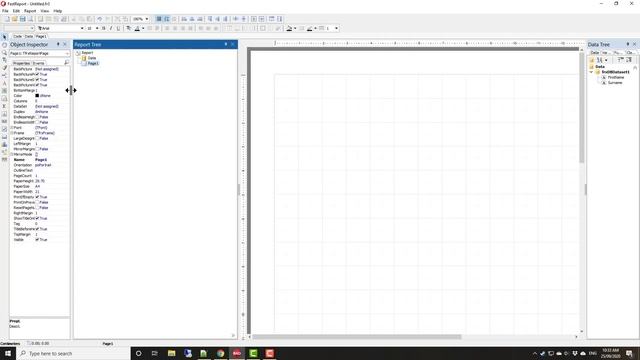The width and height of the screenshot is (640, 360).
Task: Click the search icon in Object Inspector
Action: (67, 63)
